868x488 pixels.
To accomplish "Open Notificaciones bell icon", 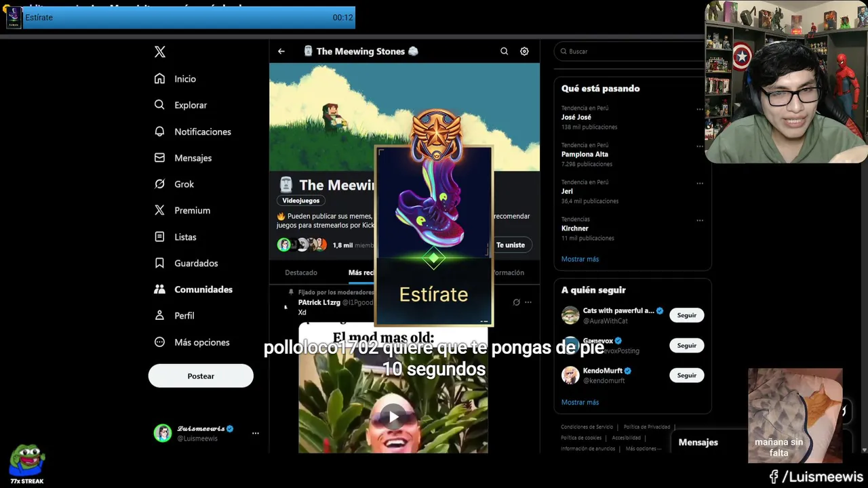I will click(x=159, y=131).
